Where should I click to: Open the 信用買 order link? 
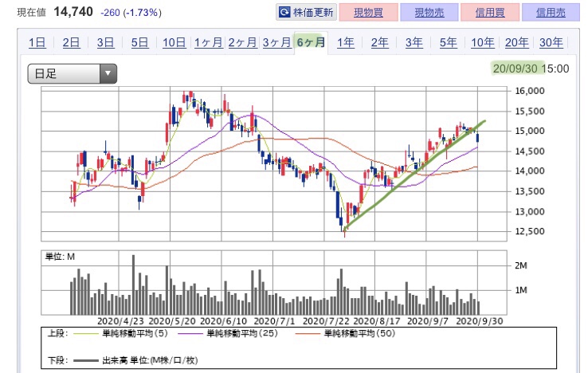pos(490,13)
